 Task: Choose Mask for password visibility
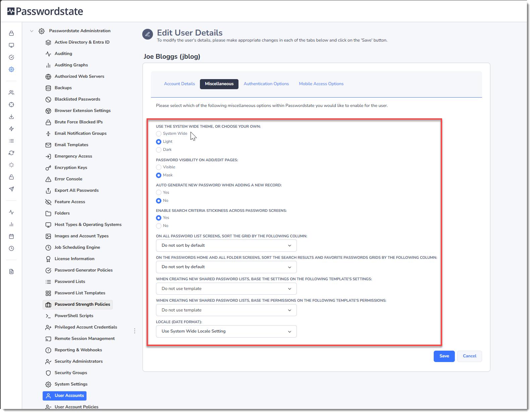[x=159, y=175]
